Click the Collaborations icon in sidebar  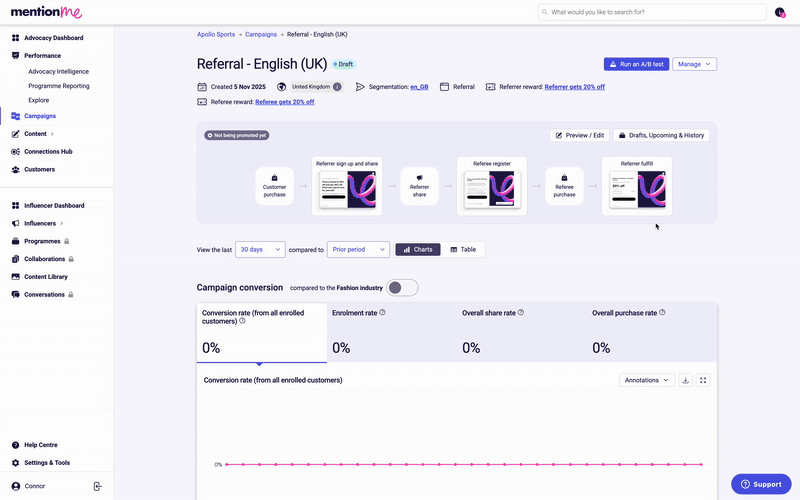pyautogui.click(x=15, y=259)
